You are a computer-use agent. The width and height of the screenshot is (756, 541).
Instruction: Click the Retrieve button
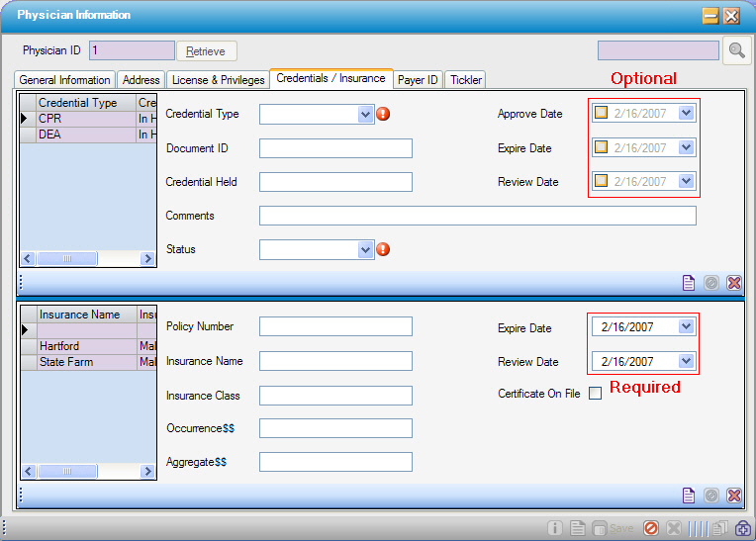click(x=207, y=51)
